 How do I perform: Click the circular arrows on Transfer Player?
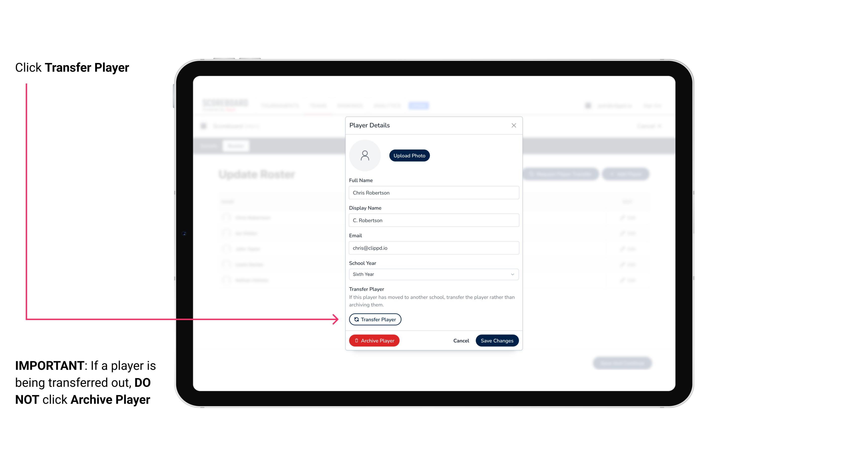(357, 319)
